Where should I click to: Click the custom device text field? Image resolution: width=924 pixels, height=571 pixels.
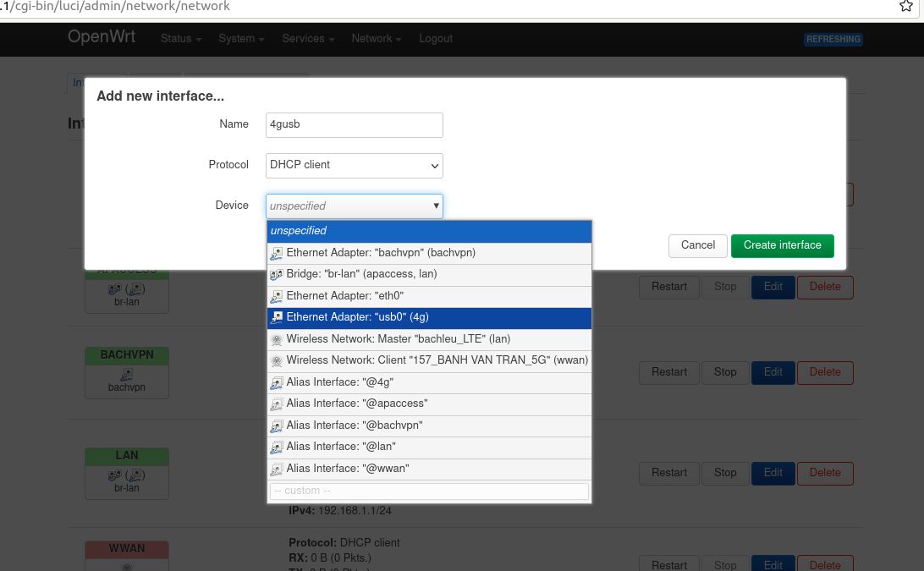click(429, 491)
